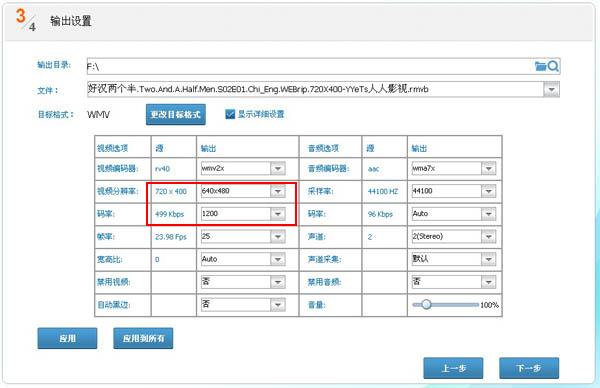
Task: Browse output directory with folder search icon
Action: click(x=547, y=66)
